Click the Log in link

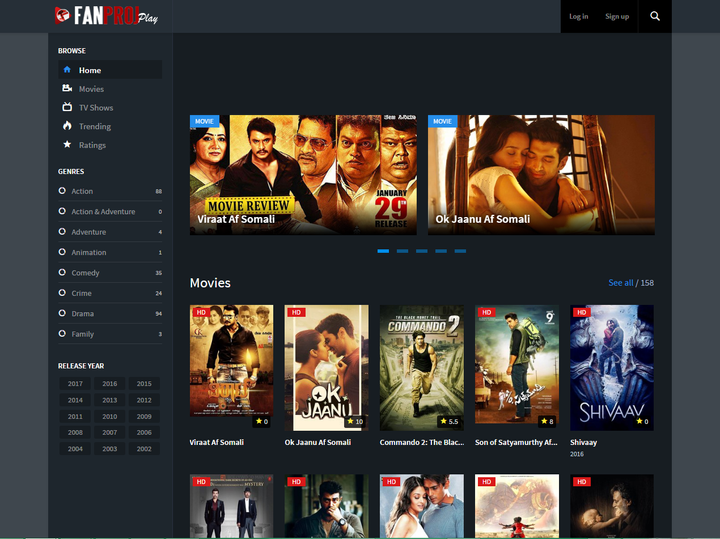click(579, 17)
